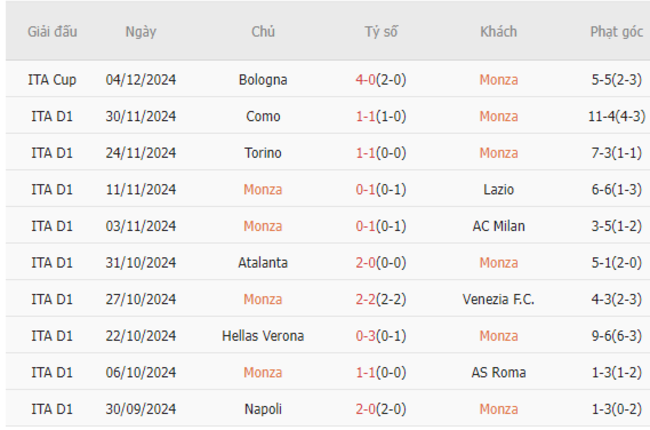Image resolution: width=650 pixels, height=430 pixels.
Task: Click the Venezia F.C. team name
Action: (499, 299)
